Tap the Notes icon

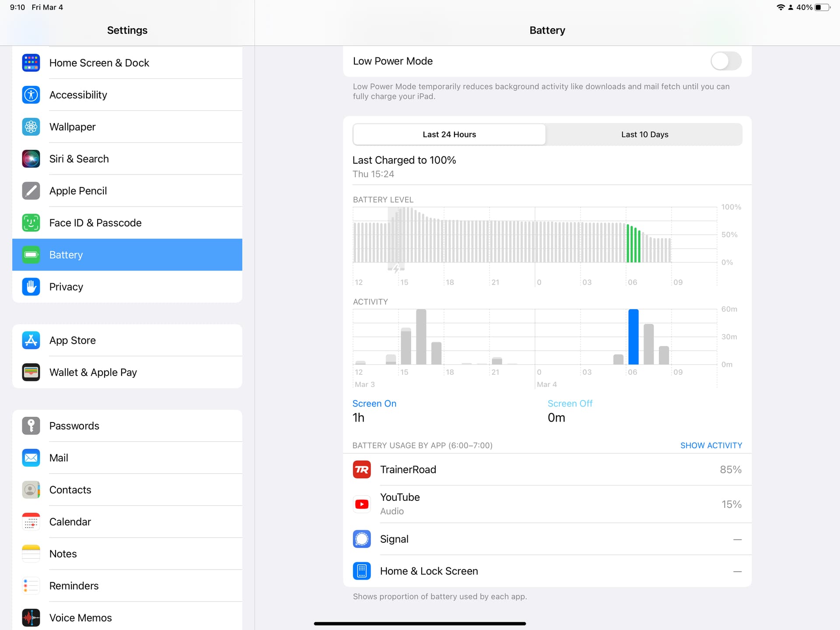(31, 553)
